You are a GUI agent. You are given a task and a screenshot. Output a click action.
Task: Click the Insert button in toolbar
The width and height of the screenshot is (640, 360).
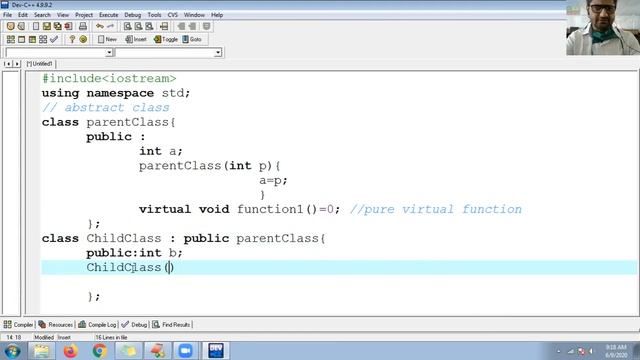pyautogui.click(x=136, y=39)
